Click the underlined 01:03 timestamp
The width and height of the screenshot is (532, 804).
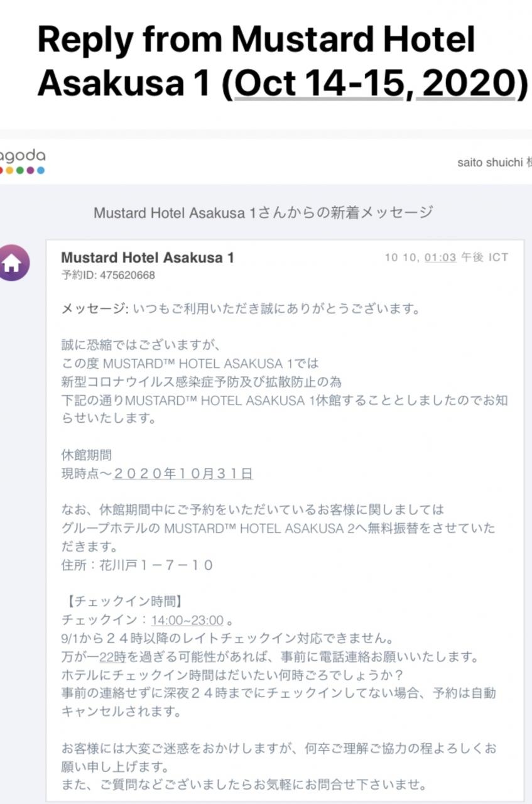click(440, 258)
